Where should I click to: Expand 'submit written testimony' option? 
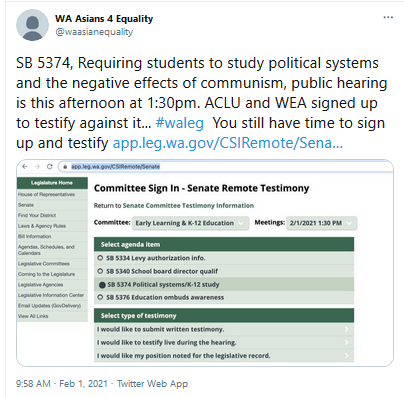224,329
